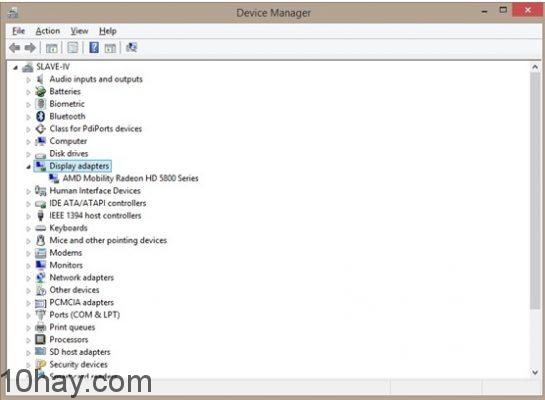Open the Help toolbar icon with question mark
The image size is (545, 400).
tap(94, 48)
